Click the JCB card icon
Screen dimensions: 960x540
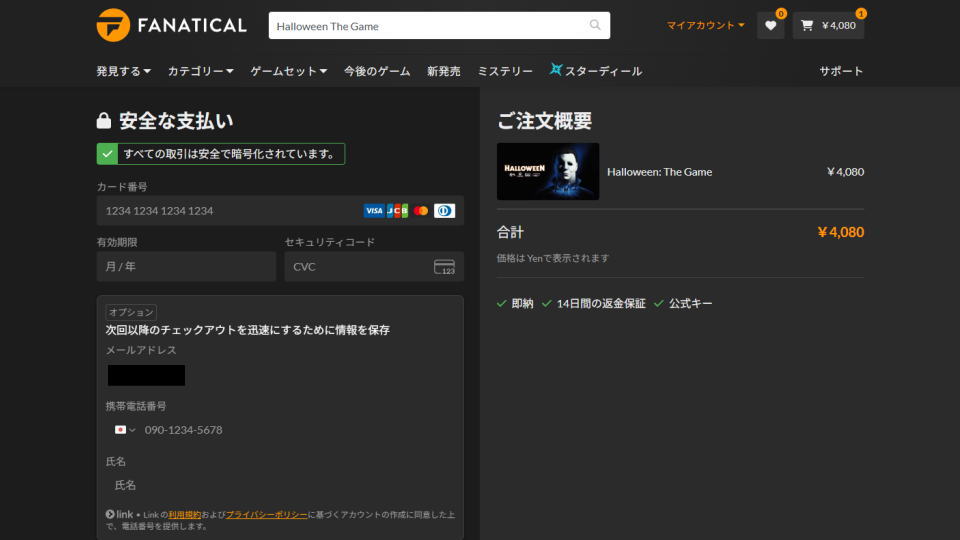397,211
